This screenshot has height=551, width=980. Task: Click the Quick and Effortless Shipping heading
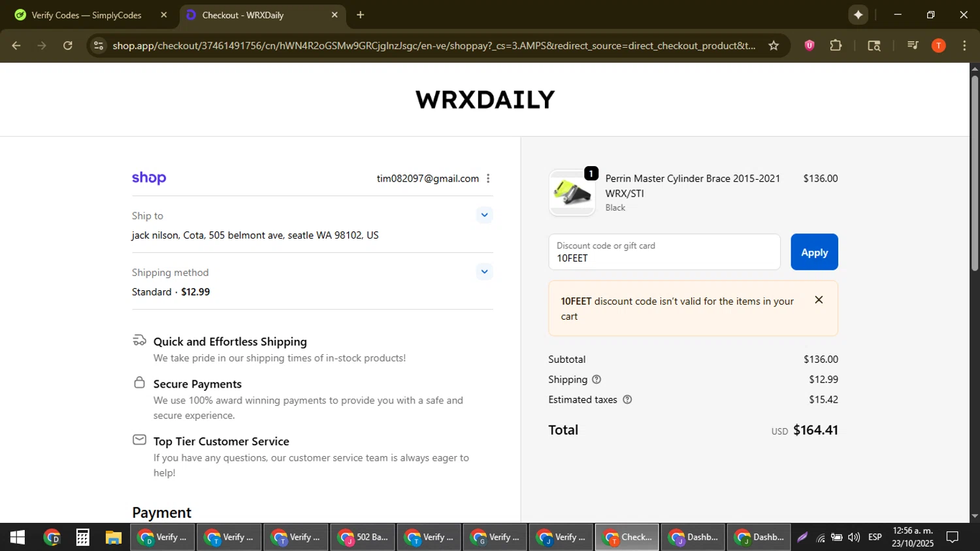click(x=230, y=342)
